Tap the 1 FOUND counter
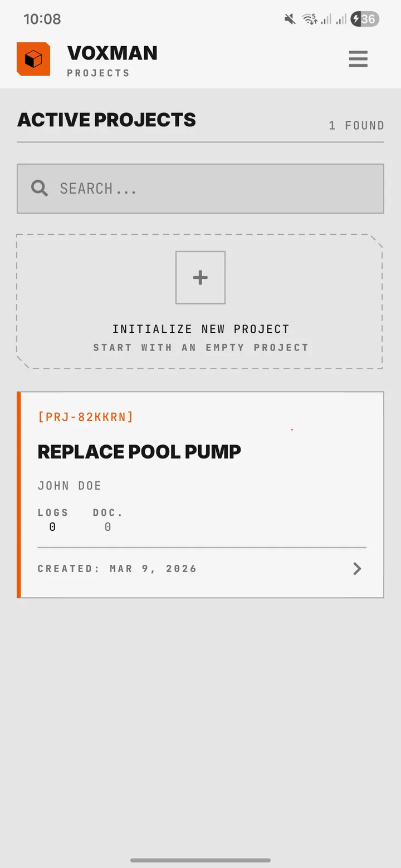The width and height of the screenshot is (401, 868). pos(356,125)
